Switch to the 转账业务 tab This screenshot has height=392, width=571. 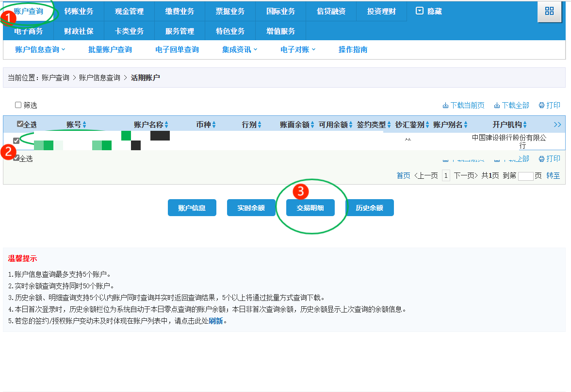coord(79,11)
